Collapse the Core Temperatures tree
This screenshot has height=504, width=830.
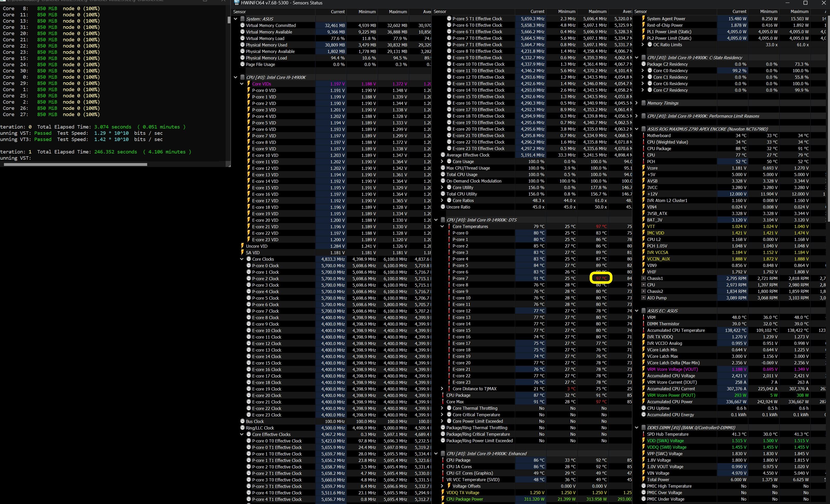click(x=442, y=226)
